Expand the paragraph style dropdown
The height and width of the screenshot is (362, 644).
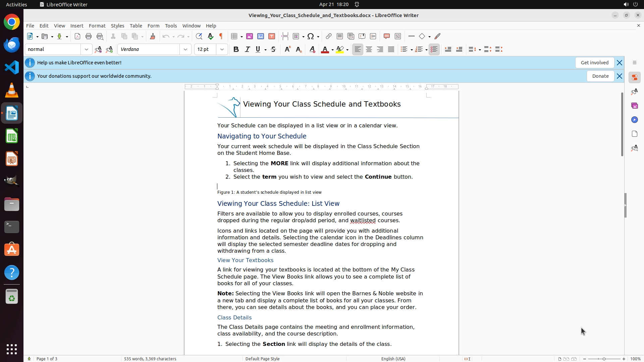coord(87,49)
